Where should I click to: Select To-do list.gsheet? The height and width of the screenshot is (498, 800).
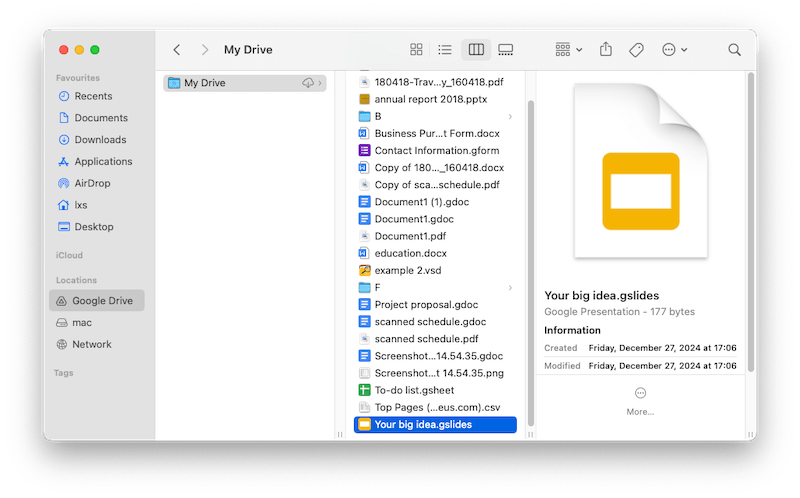(435, 390)
